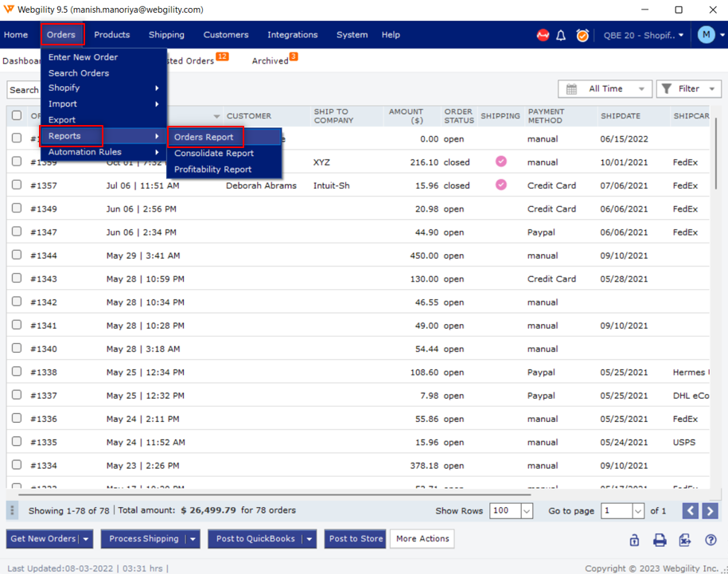Screen dimensions: 728x574
Task: Sort by the AMOUNT ($) column header
Action: [x=406, y=115]
